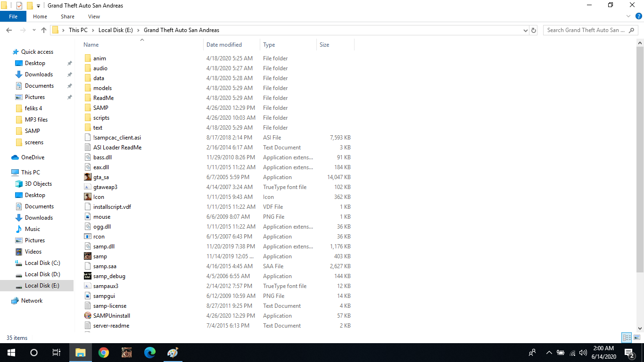Screen dimensions: 644x362
Task: Open the Windows Start menu
Action: click(x=11, y=353)
